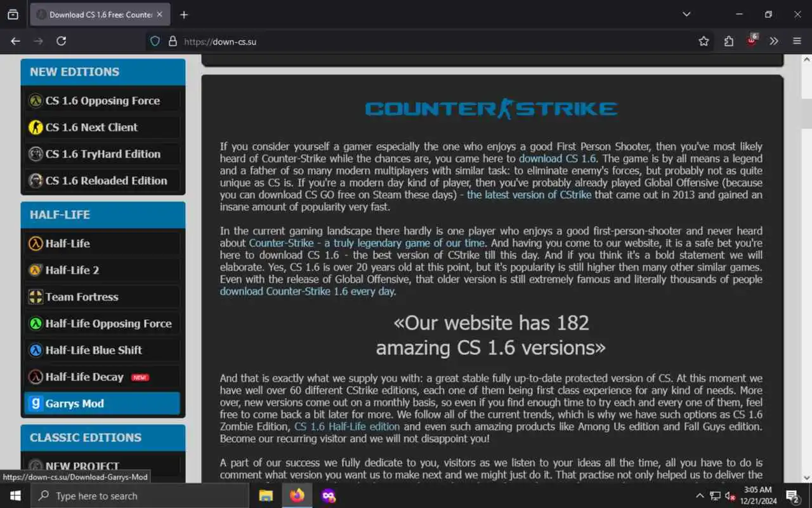Screen dimensions: 812x508
Task: Click the CLASSIC EDITIONS section header
Action: [x=103, y=438]
